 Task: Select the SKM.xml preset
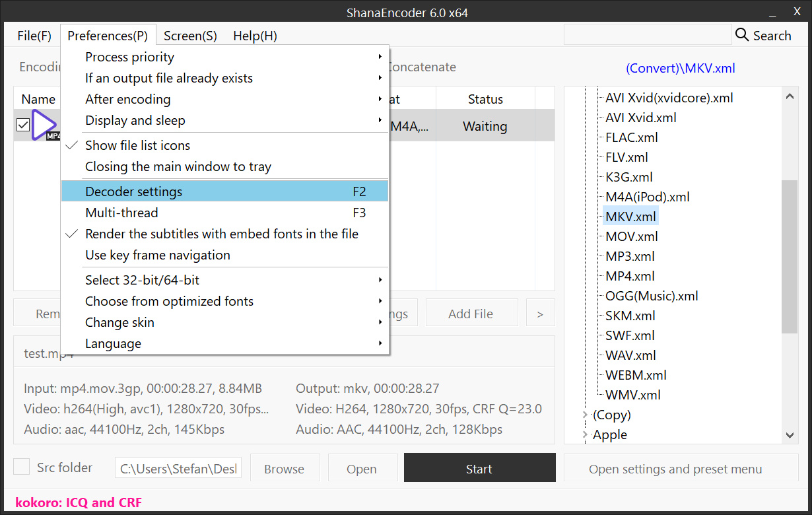pyautogui.click(x=630, y=316)
